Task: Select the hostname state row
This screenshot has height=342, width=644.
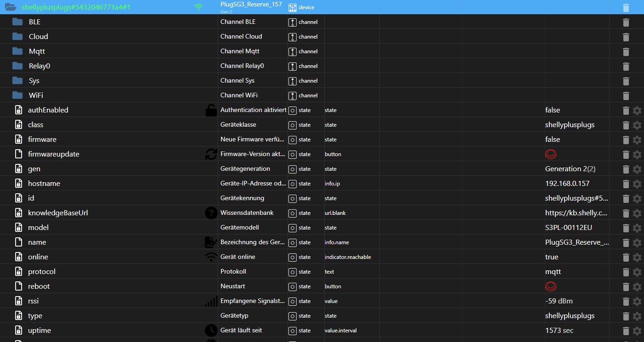Action: point(322,184)
